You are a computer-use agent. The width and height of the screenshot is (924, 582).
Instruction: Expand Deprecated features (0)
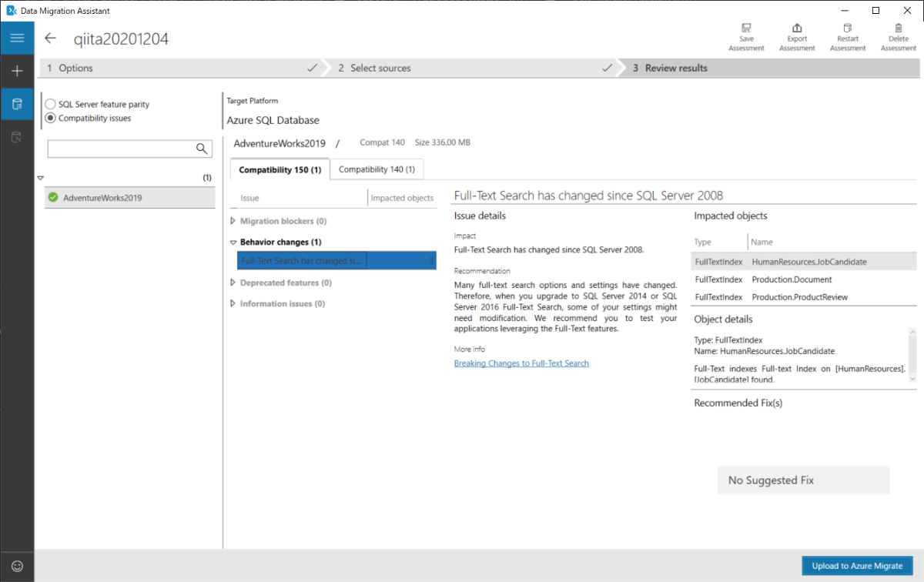tap(234, 283)
